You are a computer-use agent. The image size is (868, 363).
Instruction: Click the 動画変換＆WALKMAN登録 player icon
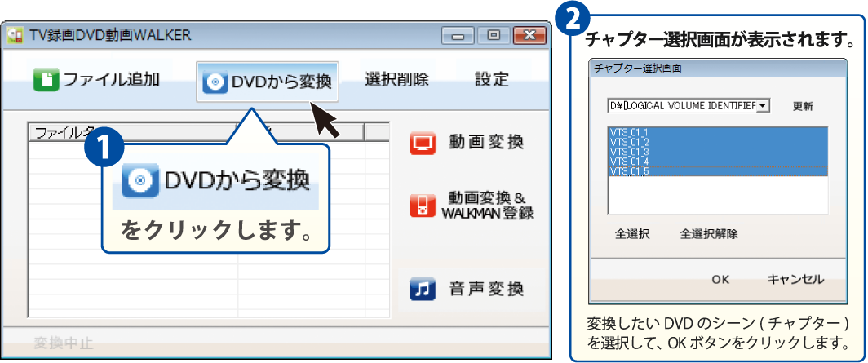[x=423, y=206]
